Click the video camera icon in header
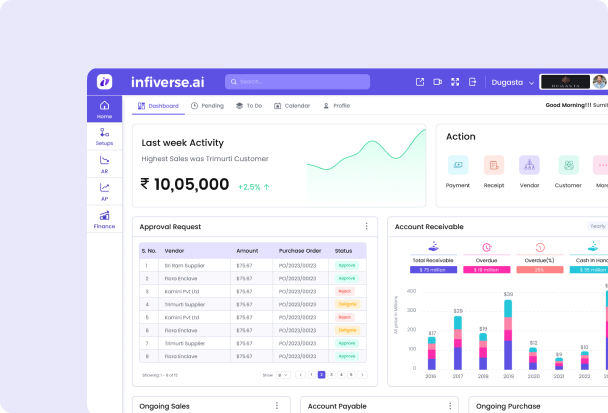The image size is (608, 413). click(x=438, y=82)
